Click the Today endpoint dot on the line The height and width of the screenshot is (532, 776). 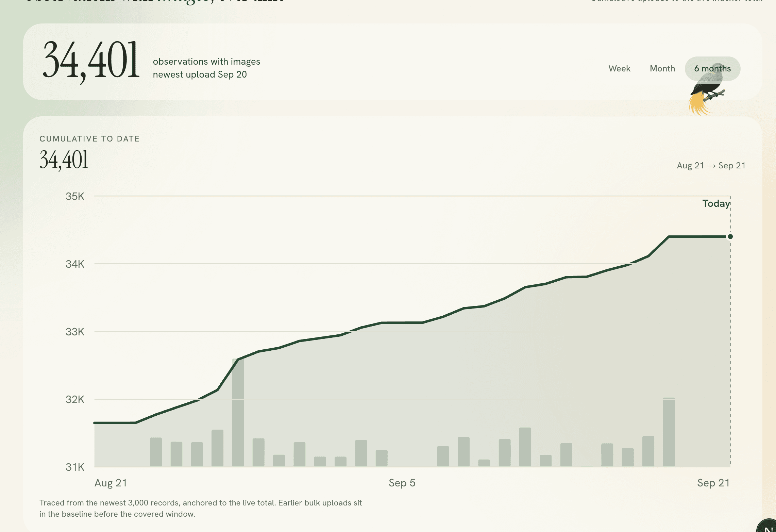730,236
